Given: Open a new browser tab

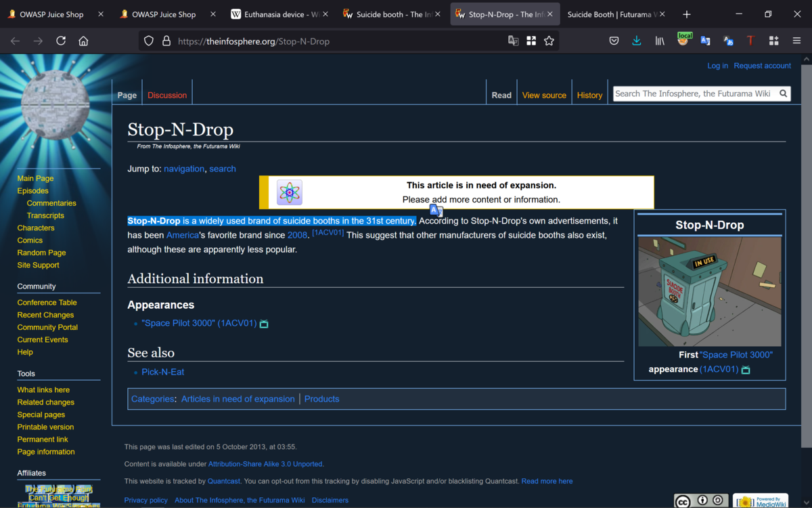Looking at the screenshot, I should tap(687, 14).
